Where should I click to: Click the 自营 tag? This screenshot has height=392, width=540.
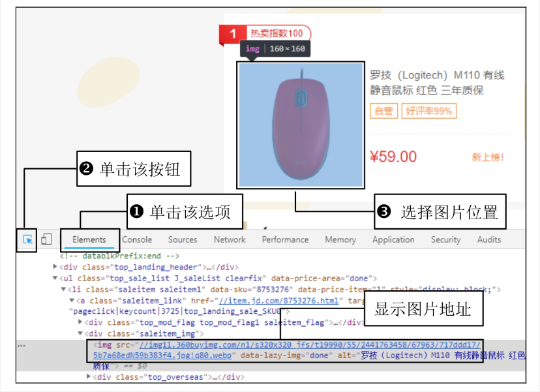coord(383,111)
